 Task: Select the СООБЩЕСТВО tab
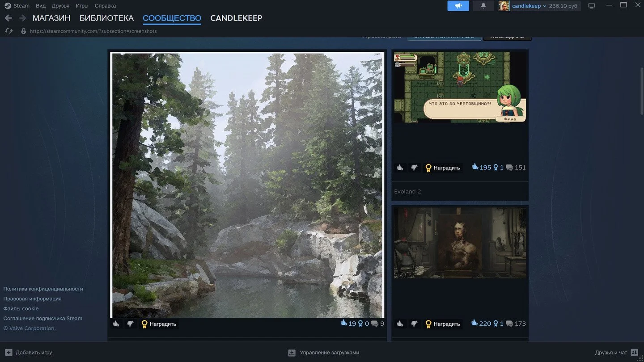click(172, 18)
